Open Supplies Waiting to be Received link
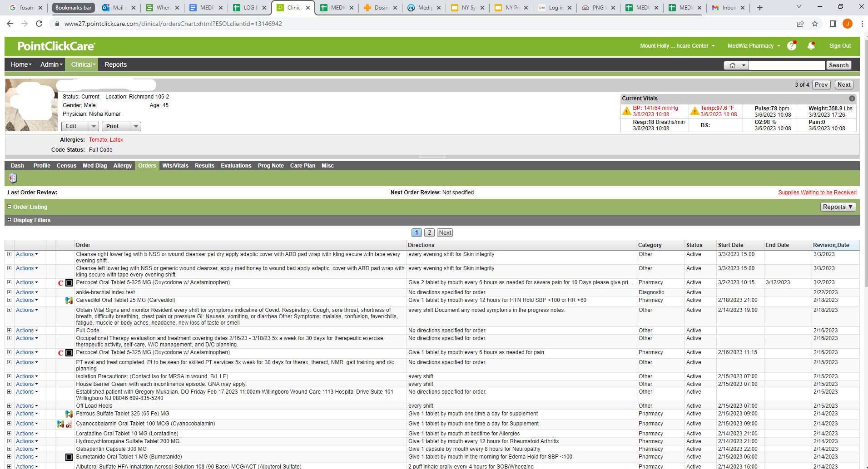Screen dimensions: 868x469 pyautogui.click(x=817, y=193)
